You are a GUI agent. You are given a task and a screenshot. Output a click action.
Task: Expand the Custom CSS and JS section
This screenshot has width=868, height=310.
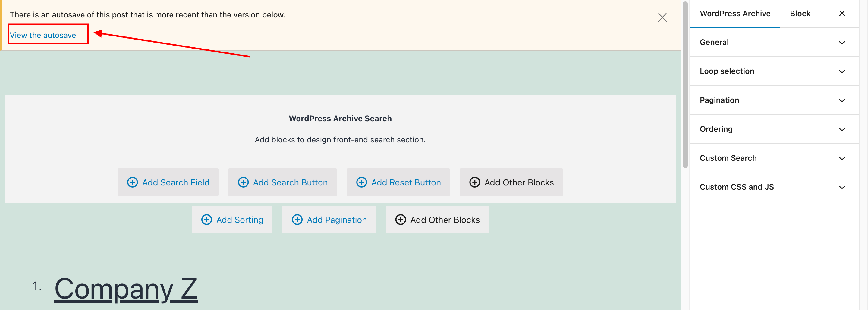point(774,187)
